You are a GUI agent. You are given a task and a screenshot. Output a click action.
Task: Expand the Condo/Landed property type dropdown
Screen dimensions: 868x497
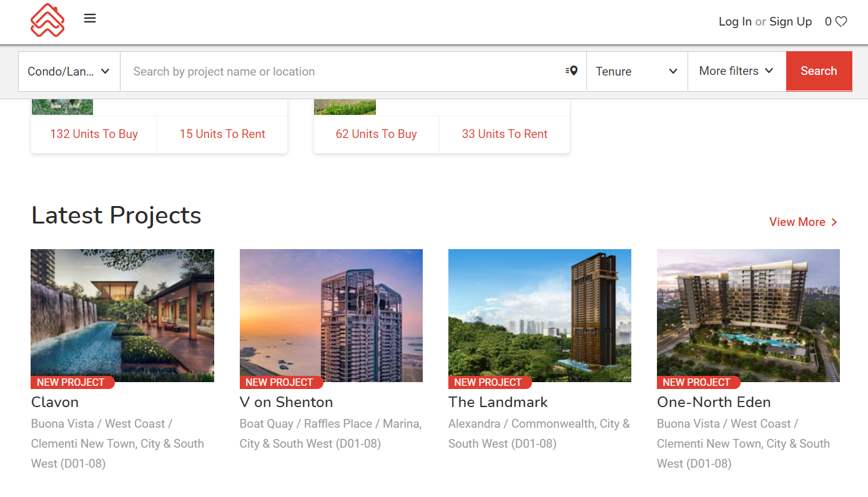[69, 71]
